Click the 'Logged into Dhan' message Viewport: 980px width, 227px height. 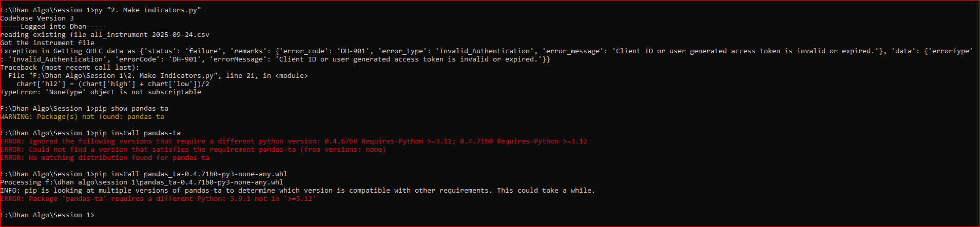click(x=53, y=27)
